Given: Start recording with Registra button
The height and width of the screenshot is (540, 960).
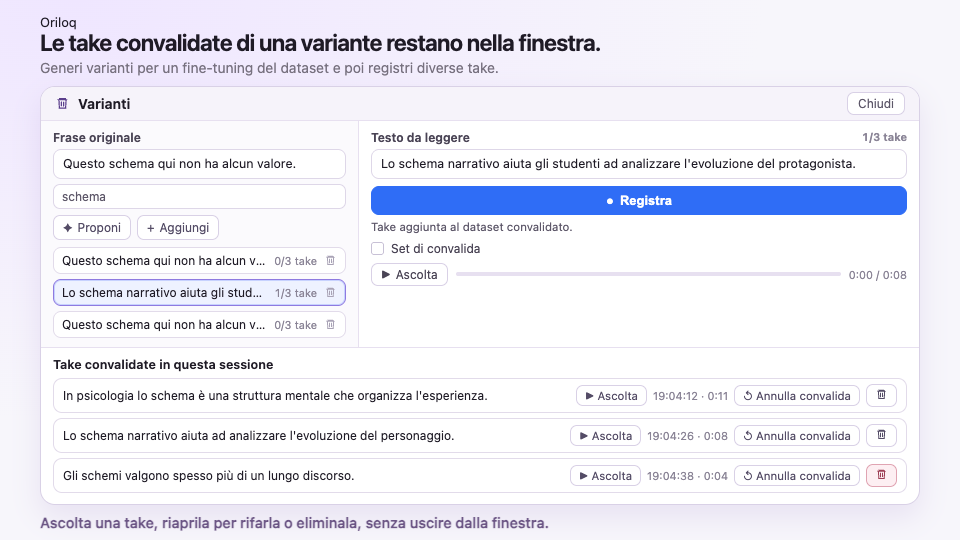Looking at the screenshot, I should 639,201.
